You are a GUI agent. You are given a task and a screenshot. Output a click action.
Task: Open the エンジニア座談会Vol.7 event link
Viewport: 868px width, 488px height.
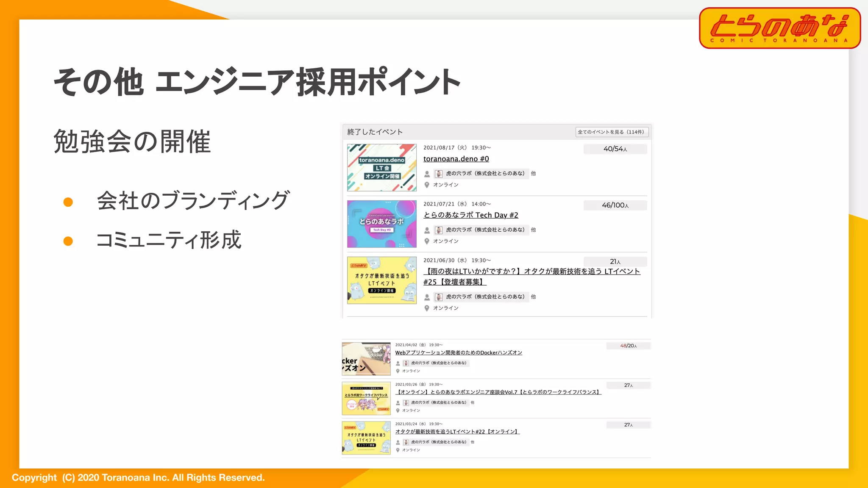[x=498, y=392]
